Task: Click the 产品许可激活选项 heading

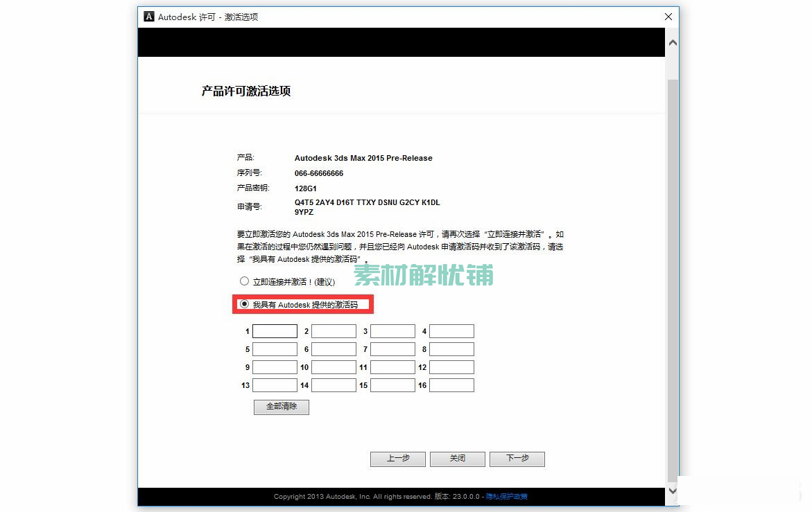Action: point(246,91)
